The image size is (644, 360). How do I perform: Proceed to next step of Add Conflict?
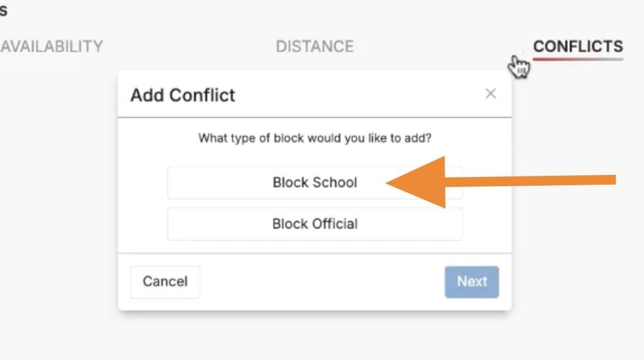click(471, 282)
